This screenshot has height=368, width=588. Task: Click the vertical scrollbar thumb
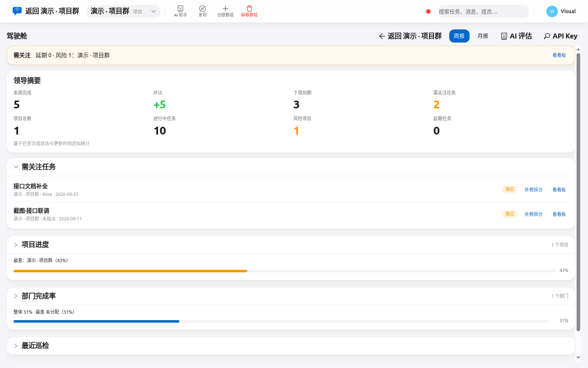tap(578, 192)
